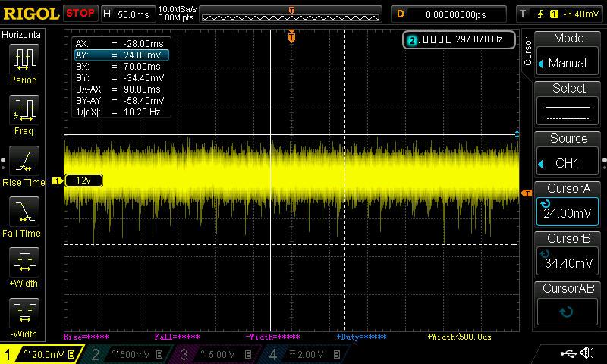Open the Horizontal measurement menu tab
Image resolution: width=607 pixels, height=364 pixels.
(23, 35)
